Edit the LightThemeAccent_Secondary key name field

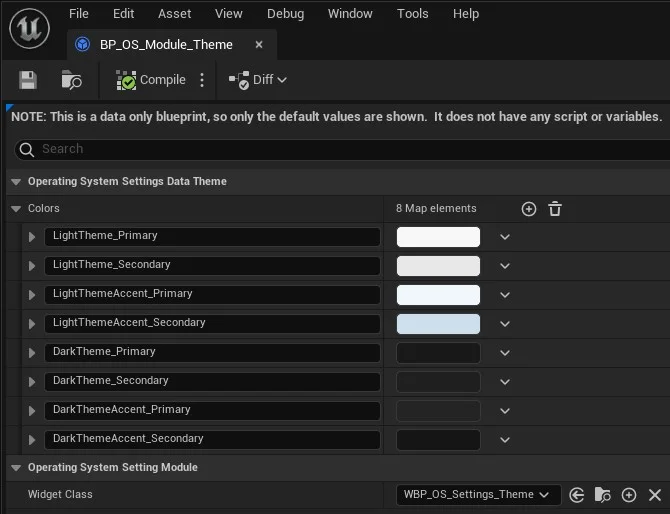click(x=212, y=324)
